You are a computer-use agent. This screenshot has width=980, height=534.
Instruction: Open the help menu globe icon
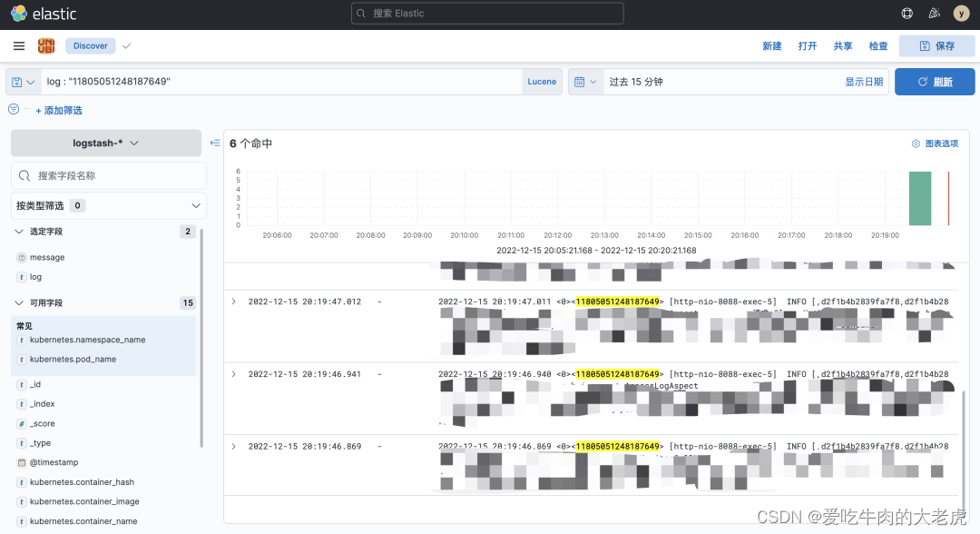[906, 13]
